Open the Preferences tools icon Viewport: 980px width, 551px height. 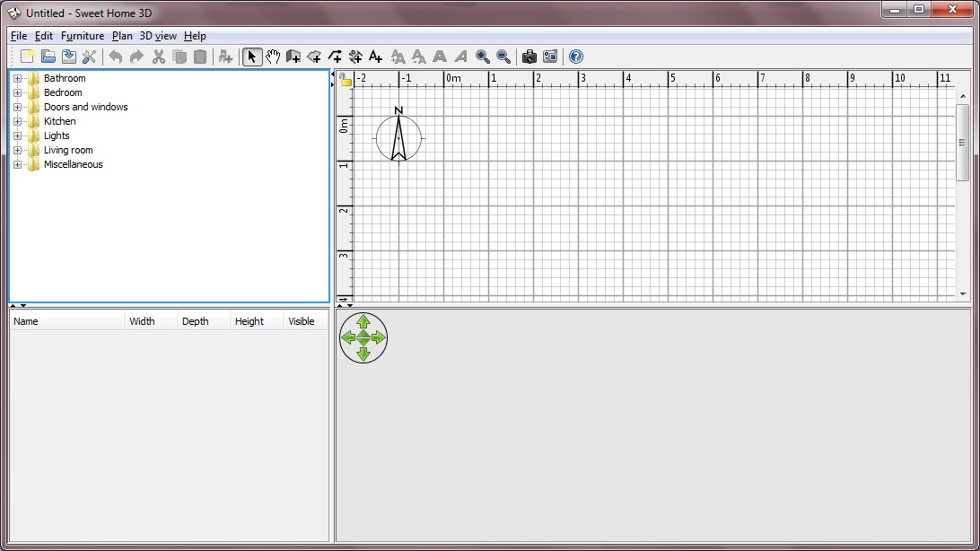pos(89,57)
